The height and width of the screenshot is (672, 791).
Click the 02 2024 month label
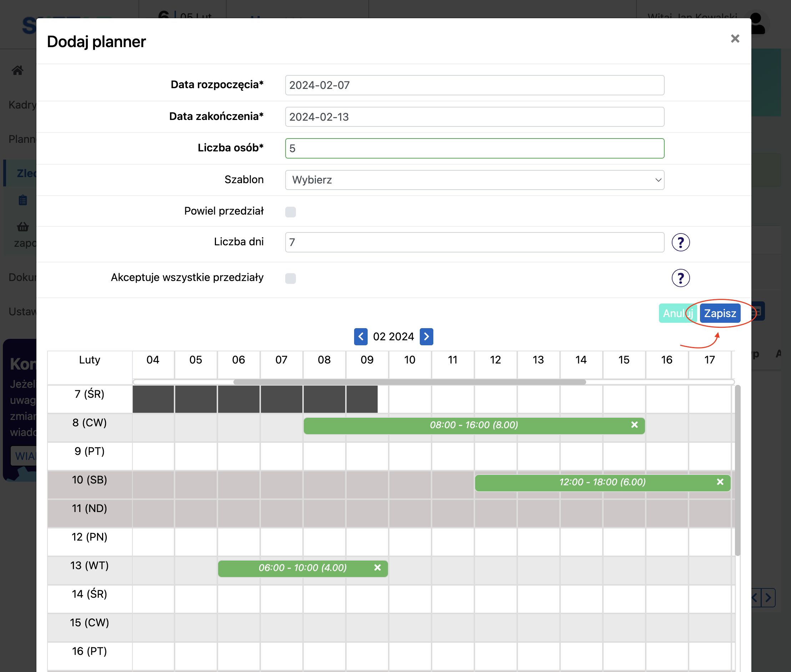(393, 337)
